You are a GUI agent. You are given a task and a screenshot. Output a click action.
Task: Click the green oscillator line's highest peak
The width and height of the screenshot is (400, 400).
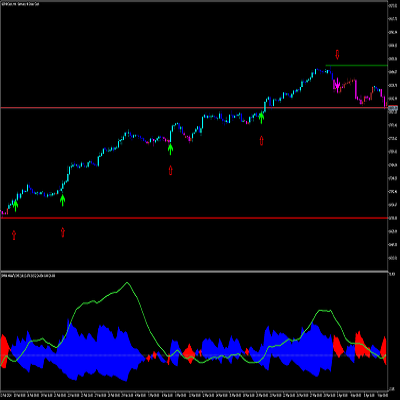click(x=127, y=283)
